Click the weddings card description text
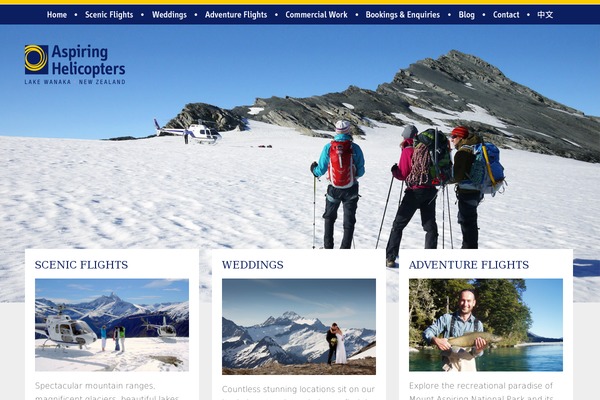This screenshot has width=600, height=400. click(298, 392)
